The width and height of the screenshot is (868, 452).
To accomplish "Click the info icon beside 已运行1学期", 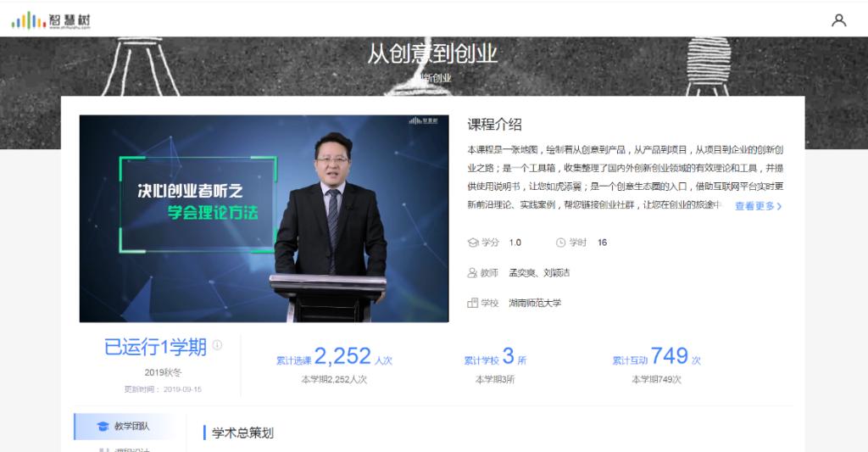I will pyautogui.click(x=217, y=345).
